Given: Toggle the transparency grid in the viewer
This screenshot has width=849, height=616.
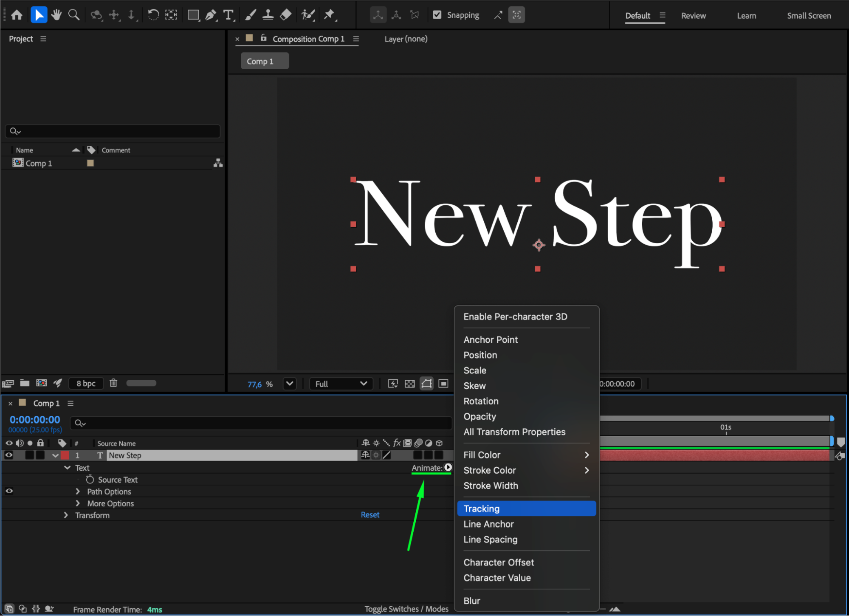Looking at the screenshot, I should pyautogui.click(x=409, y=384).
